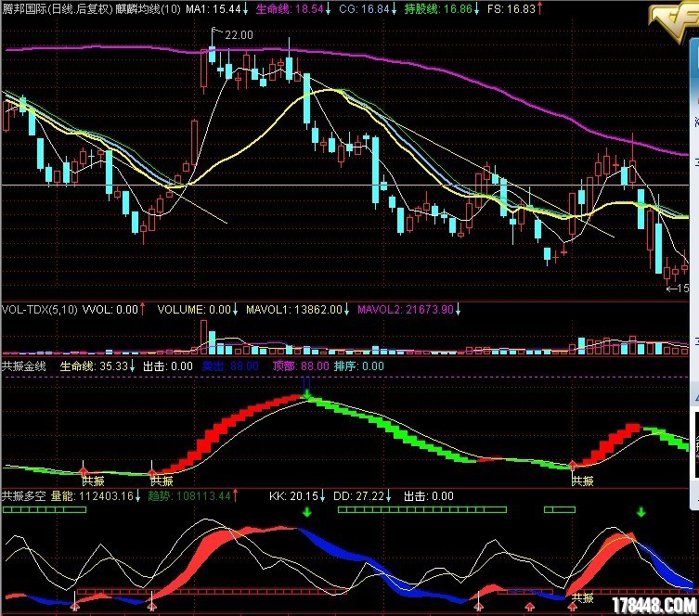Click the second 共振 label in gold-line panel
The width and height of the screenshot is (699, 616).
tap(162, 481)
